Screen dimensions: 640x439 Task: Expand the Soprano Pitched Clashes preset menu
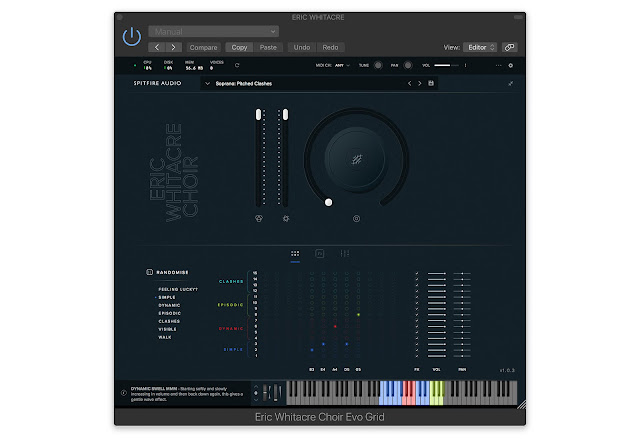(207, 84)
